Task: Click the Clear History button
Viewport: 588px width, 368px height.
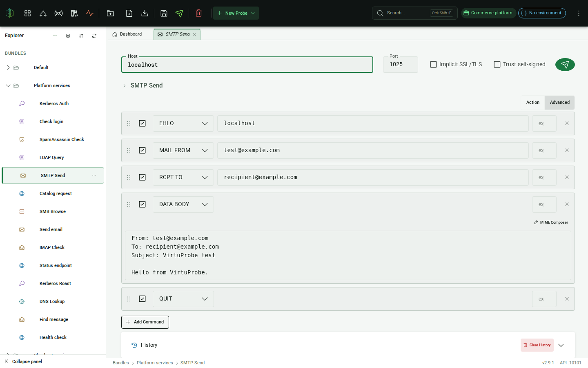Action: click(537, 345)
